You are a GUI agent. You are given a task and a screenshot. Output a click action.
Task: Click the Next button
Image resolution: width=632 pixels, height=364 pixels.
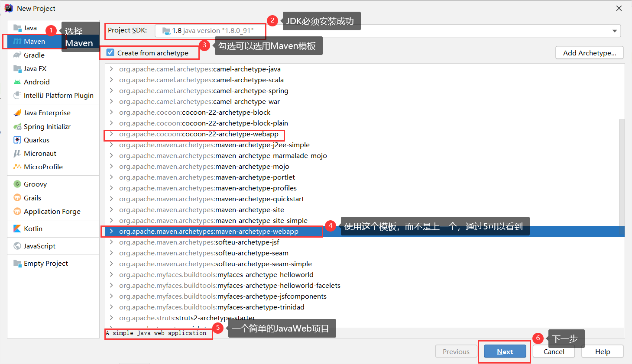tap(505, 351)
